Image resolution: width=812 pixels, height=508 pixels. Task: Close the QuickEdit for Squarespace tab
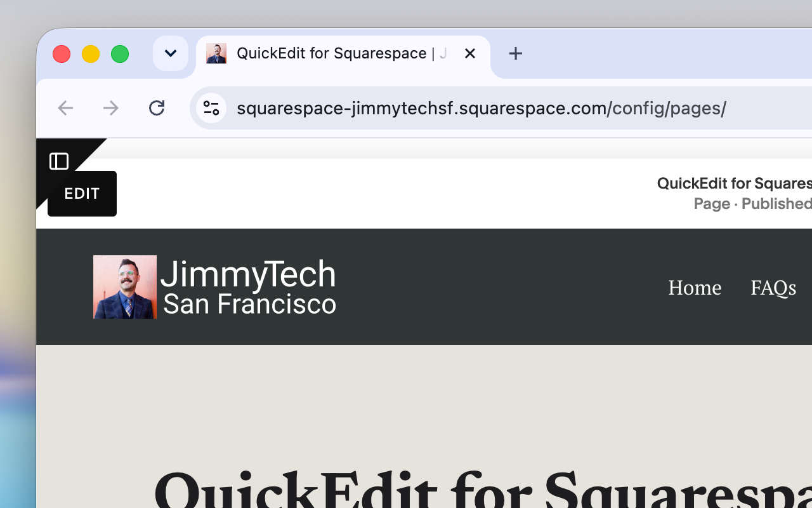(470, 53)
